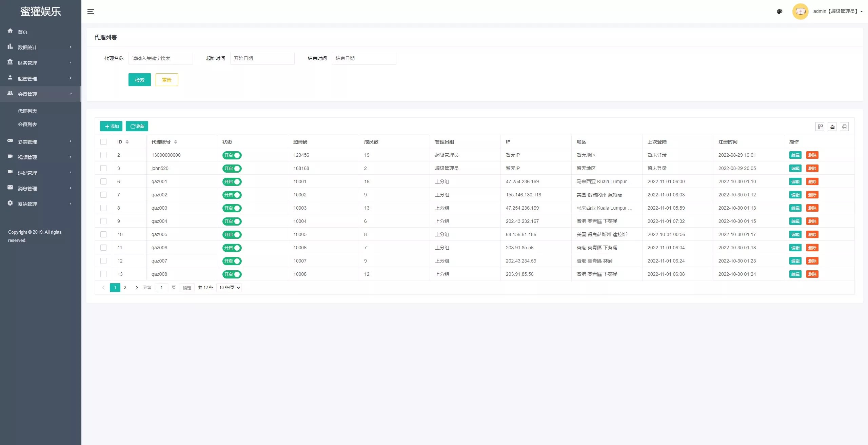This screenshot has height=445, width=868.
Task: Collapse the sidebar with the hamburger icon
Action: (91, 12)
